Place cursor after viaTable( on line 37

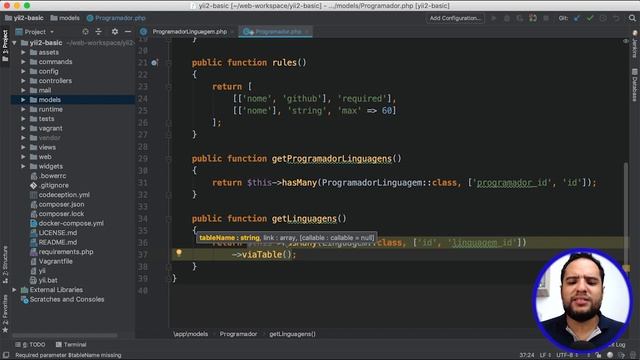click(x=287, y=255)
